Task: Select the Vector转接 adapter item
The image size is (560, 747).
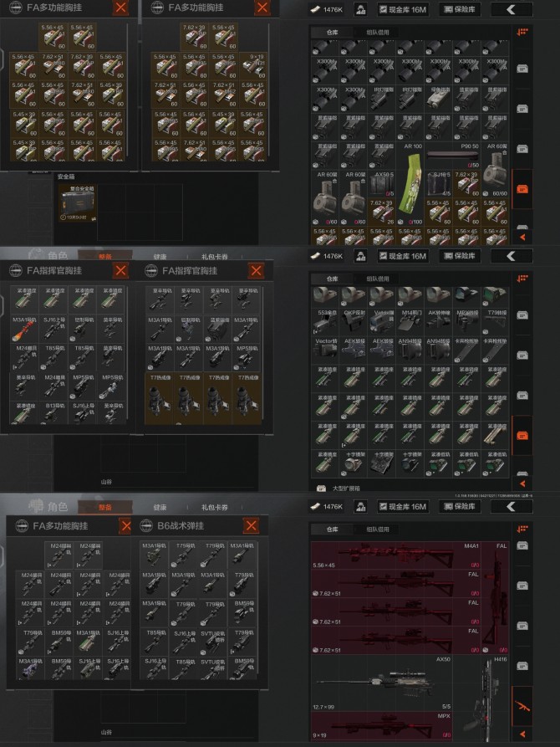Action: pyautogui.click(x=327, y=350)
